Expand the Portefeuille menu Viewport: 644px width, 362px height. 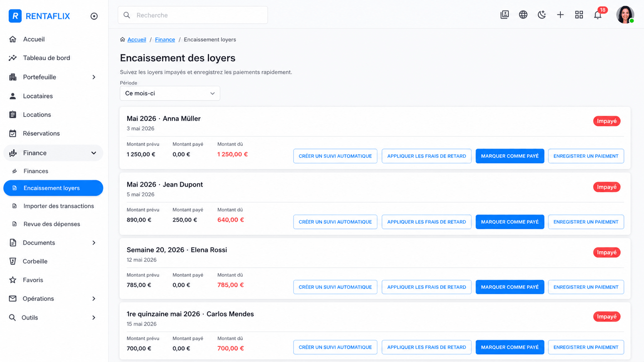click(53, 77)
